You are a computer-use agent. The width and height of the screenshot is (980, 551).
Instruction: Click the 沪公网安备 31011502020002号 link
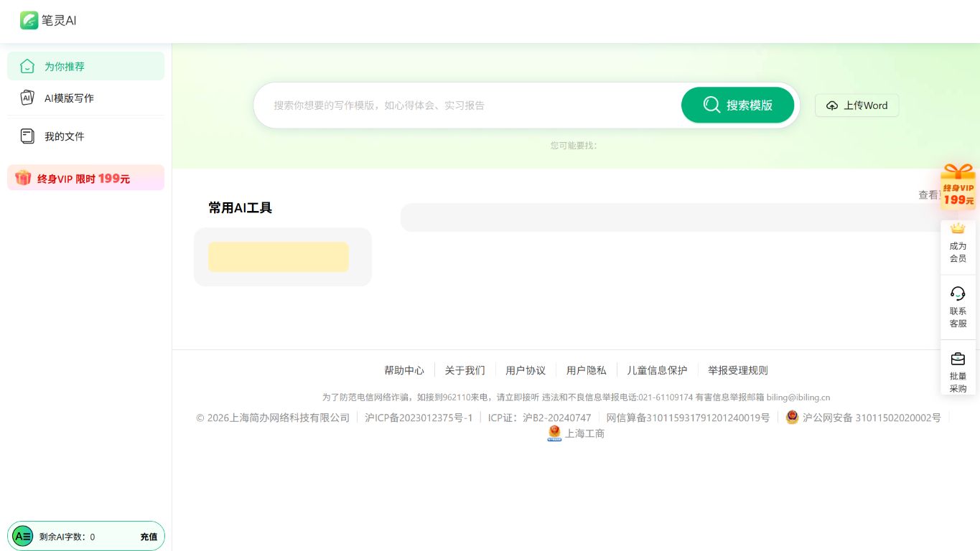[x=872, y=418]
